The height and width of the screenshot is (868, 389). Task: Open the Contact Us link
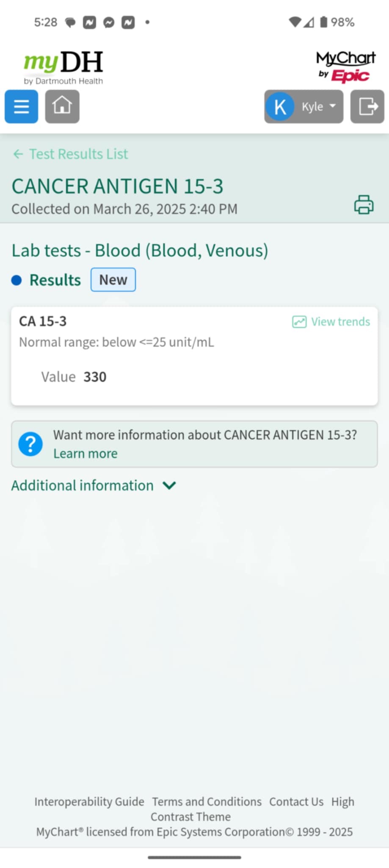pos(296,801)
